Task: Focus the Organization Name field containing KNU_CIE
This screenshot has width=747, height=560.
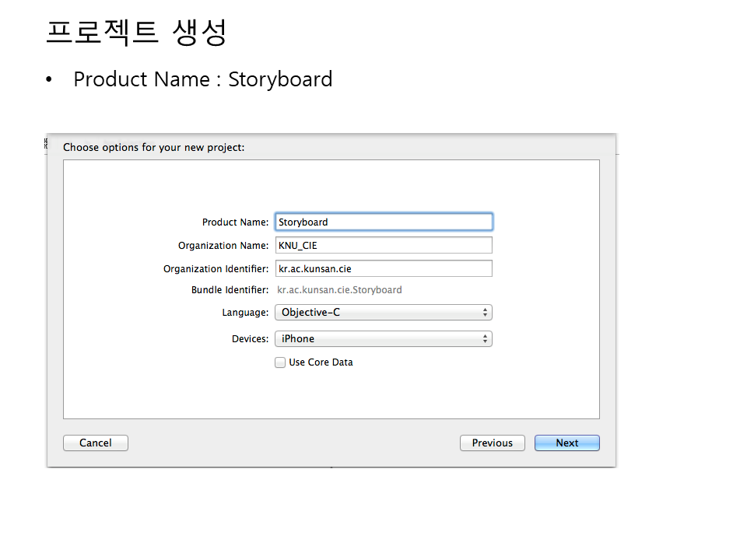Action: 383,245
